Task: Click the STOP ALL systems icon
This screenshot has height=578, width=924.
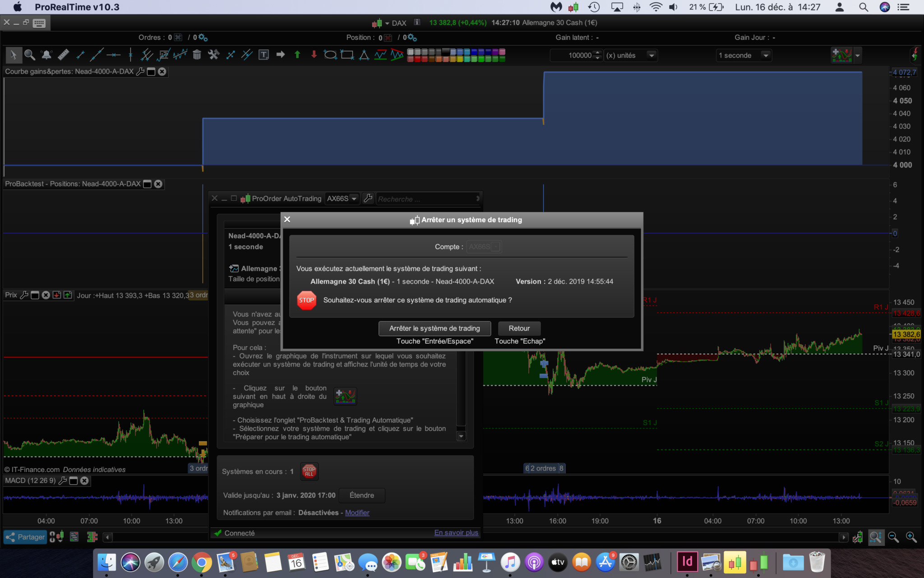Action: (309, 471)
